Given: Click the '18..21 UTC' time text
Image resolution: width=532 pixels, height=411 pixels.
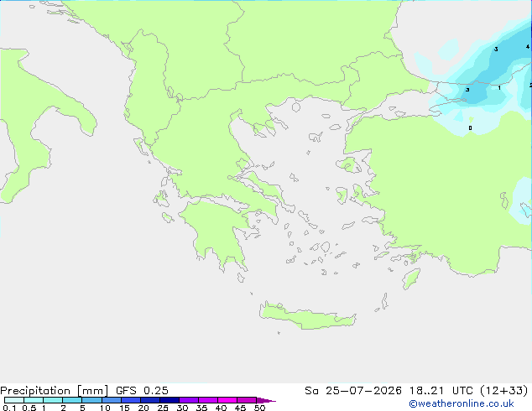Looking at the screenshot, I should [441, 391].
